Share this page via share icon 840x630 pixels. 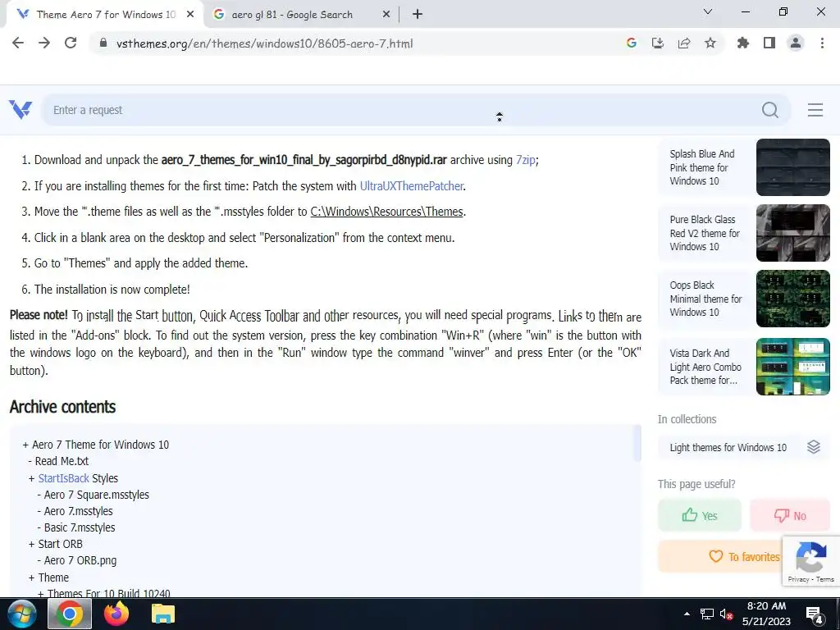pos(684,43)
